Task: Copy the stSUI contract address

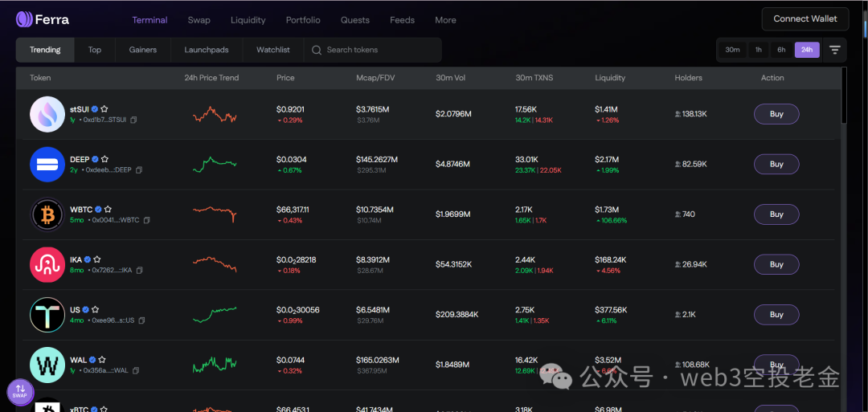Action: coord(133,120)
